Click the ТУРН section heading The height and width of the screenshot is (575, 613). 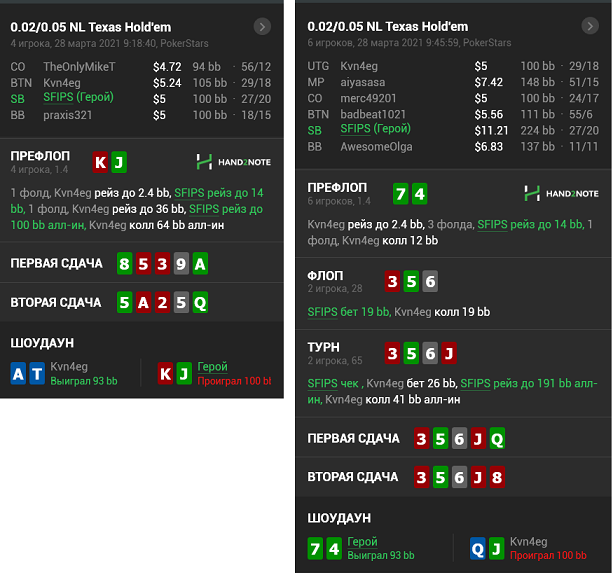pyautogui.click(x=323, y=348)
